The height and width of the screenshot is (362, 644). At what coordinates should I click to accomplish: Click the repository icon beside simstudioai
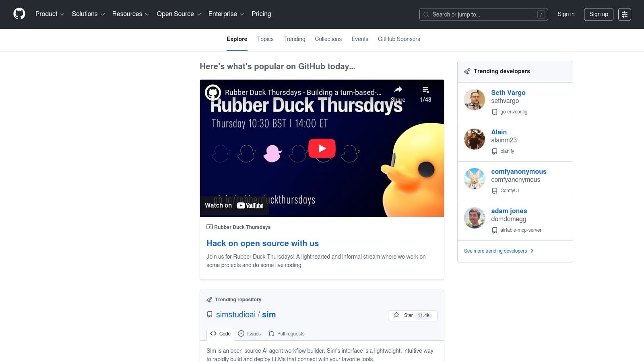point(210,315)
